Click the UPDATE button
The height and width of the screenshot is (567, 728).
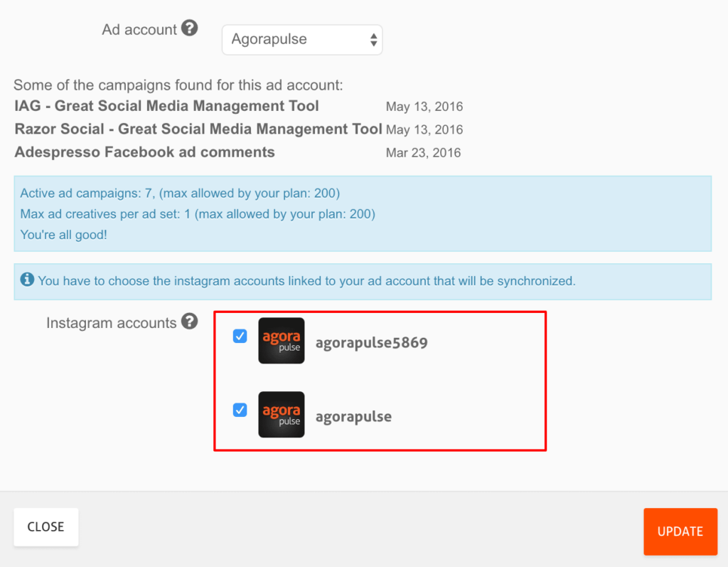click(x=680, y=531)
